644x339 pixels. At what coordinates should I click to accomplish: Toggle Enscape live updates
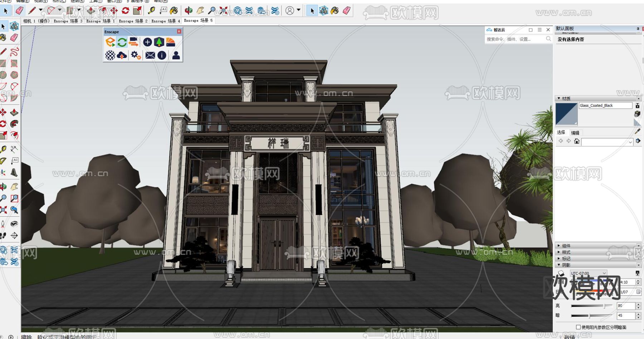tap(122, 42)
